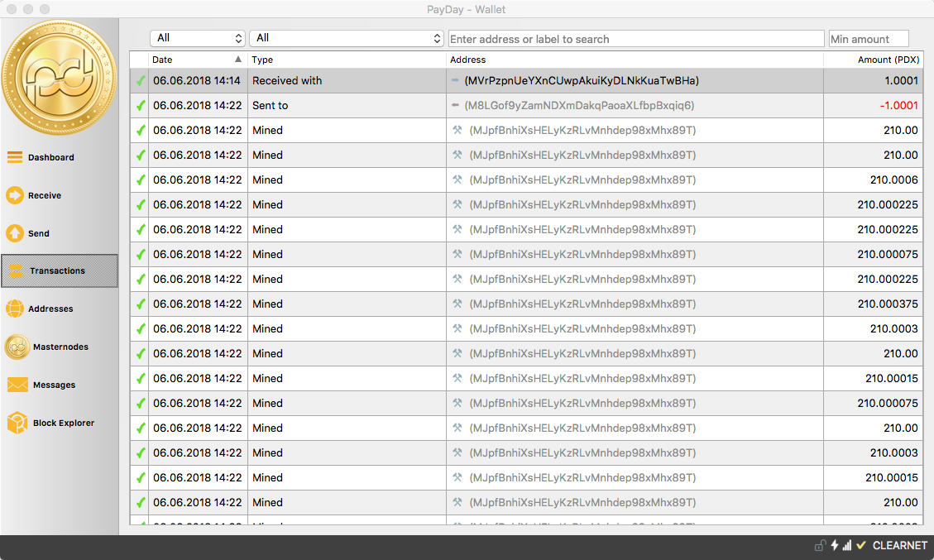
Task: Click confirmed checkmark in 210.000375 row
Action: click(141, 304)
